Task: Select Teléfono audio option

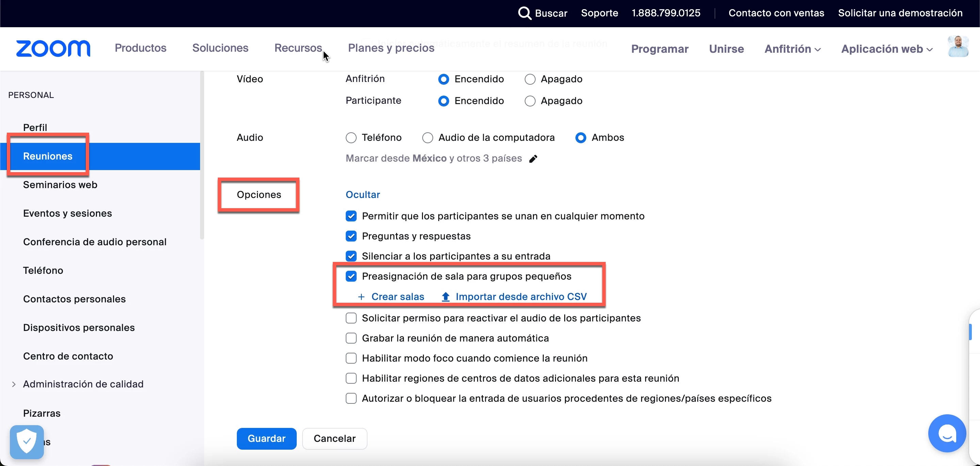Action: pyautogui.click(x=351, y=138)
